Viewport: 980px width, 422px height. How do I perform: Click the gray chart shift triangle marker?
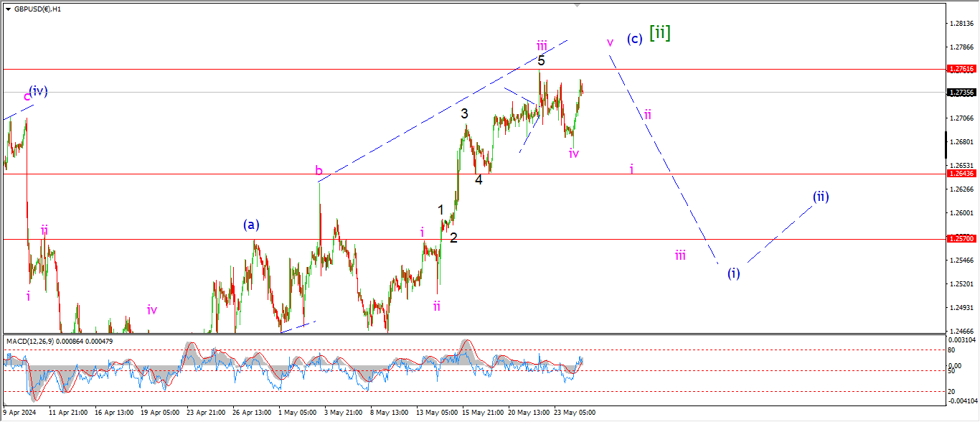[576, 5]
